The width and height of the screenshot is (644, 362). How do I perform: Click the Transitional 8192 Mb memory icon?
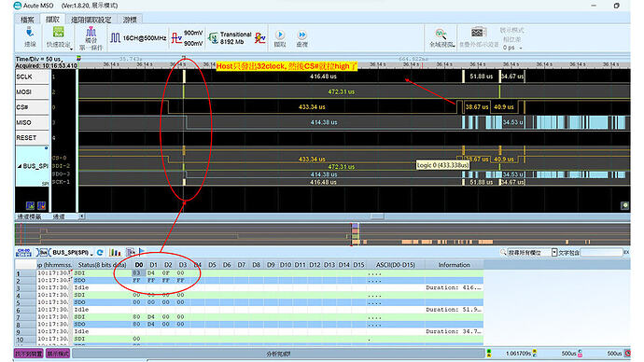coord(213,38)
